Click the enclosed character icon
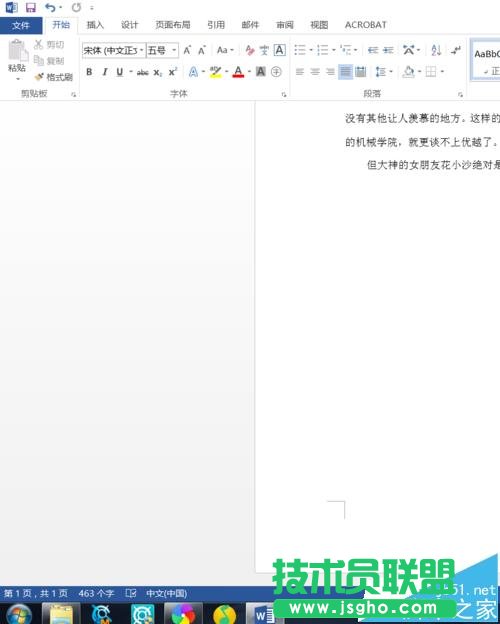This screenshot has height=624, width=500. [x=276, y=72]
